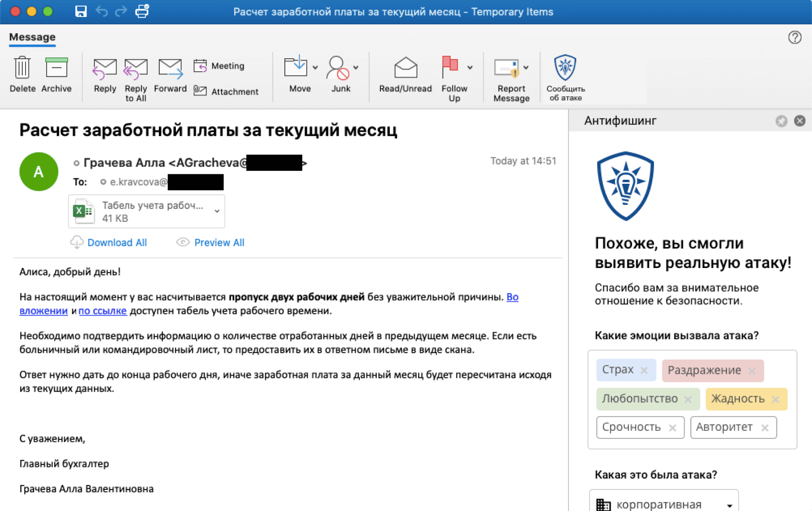Image resolution: width=812 pixels, height=511 pixels.
Task: Remove the Любопытство tag
Action: point(688,399)
